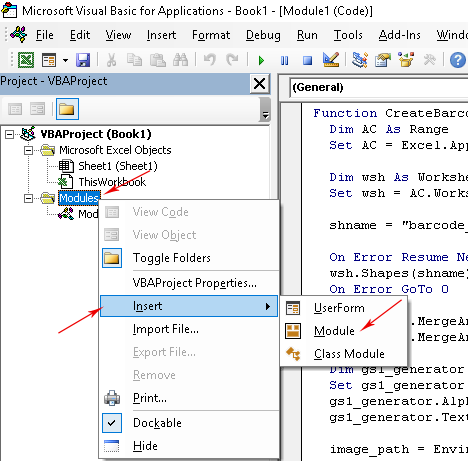
Task: Open Object Browser toolbar icon
Action: 406,60
